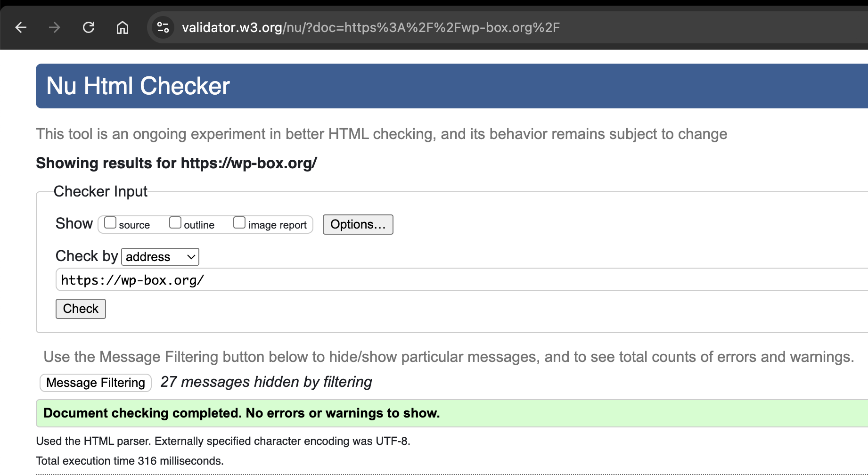Open the Check by address dropdown
The image size is (868, 475).
160,257
